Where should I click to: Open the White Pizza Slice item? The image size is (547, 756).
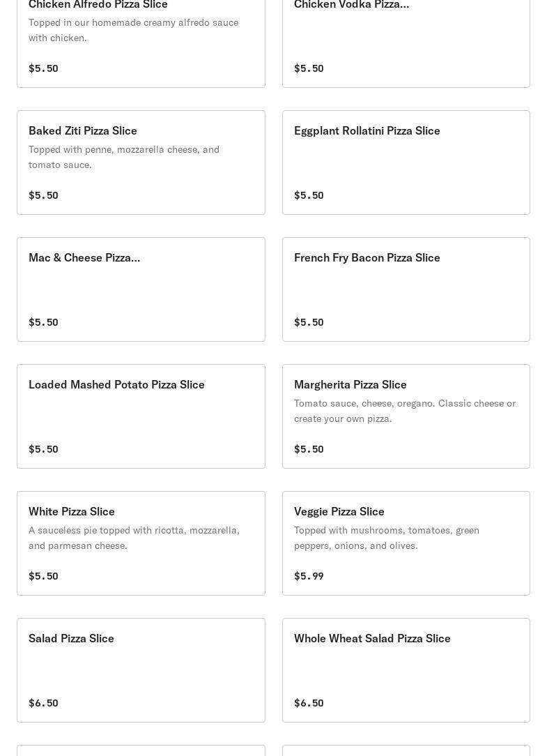pos(72,511)
